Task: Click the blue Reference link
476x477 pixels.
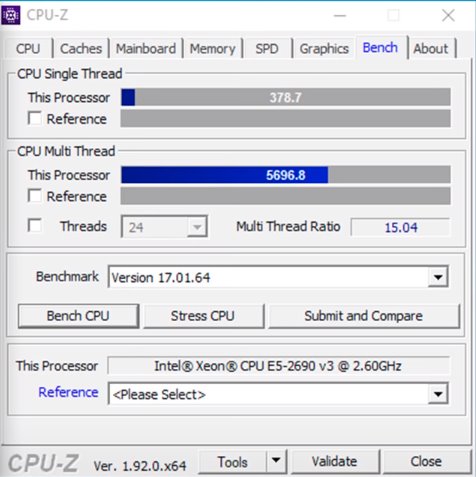Action: [68, 392]
